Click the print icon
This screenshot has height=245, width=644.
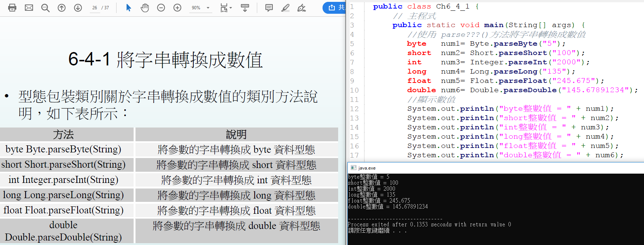tap(12, 8)
